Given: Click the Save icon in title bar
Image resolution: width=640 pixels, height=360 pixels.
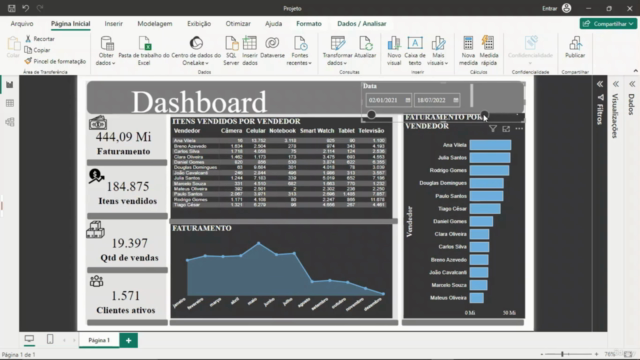Looking at the screenshot, I should [11, 8].
